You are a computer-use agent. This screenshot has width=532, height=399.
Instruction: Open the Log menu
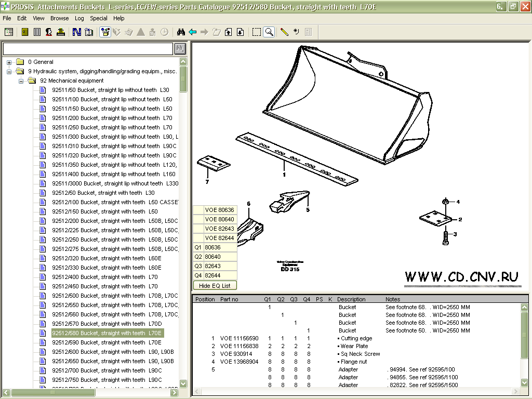79,18
